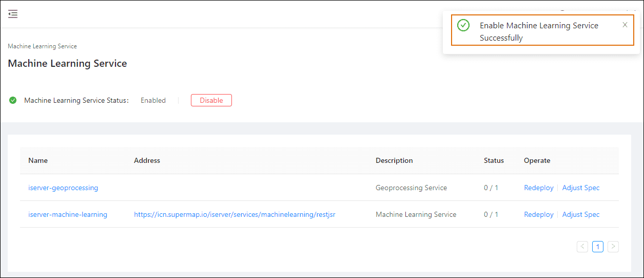The image size is (644, 278).
Task: Click the iserver-geoprocessing status count 0 / 1
Action: point(491,188)
